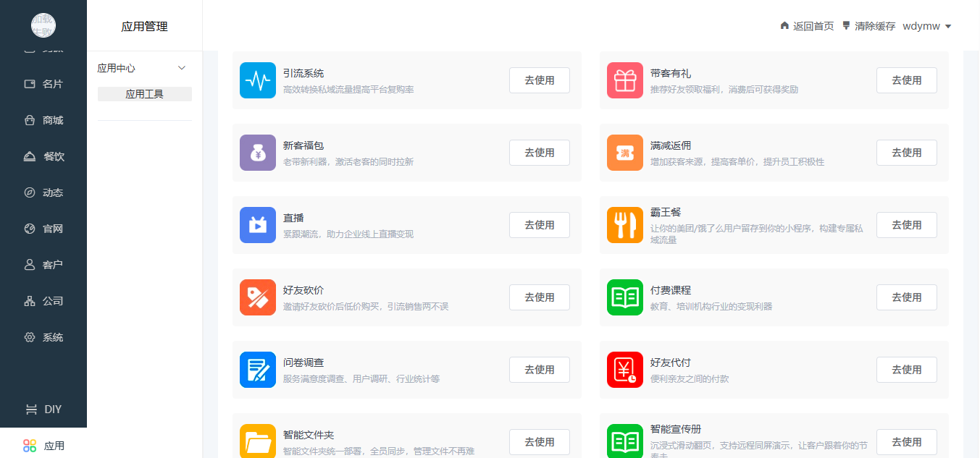Viewport: 980px width, 458px height.
Task: Click the user avatar at top left
Action: [x=43, y=25]
